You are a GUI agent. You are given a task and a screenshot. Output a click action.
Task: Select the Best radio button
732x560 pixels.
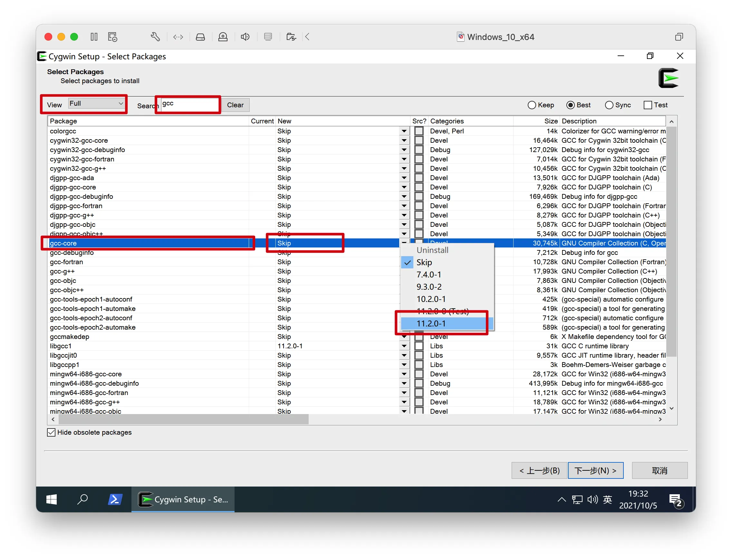tap(570, 105)
